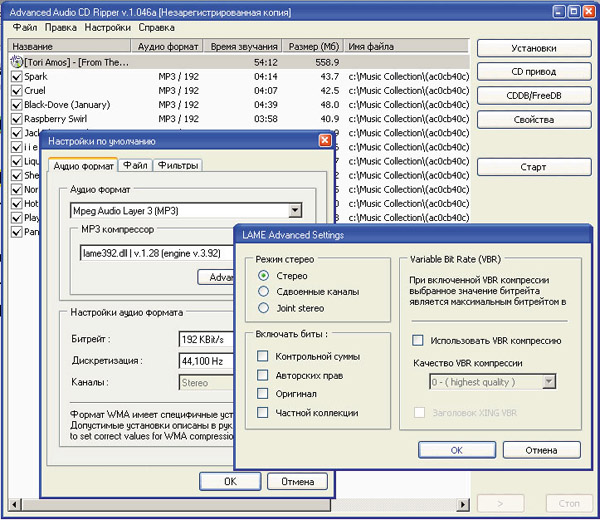This screenshot has width=600, height=520.
Task: Click the Свойства button
Action: point(534,120)
